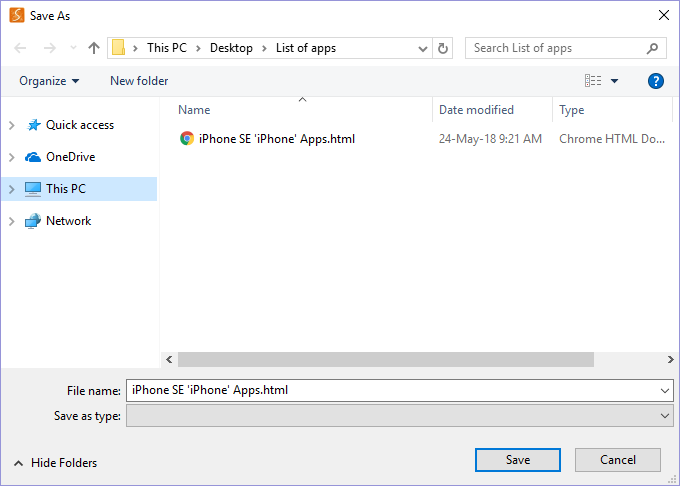Viewport: 680px width, 486px height.
Task: Click the Forward navigation arrow
Action: pyautogui.click(x=50, y=48)
